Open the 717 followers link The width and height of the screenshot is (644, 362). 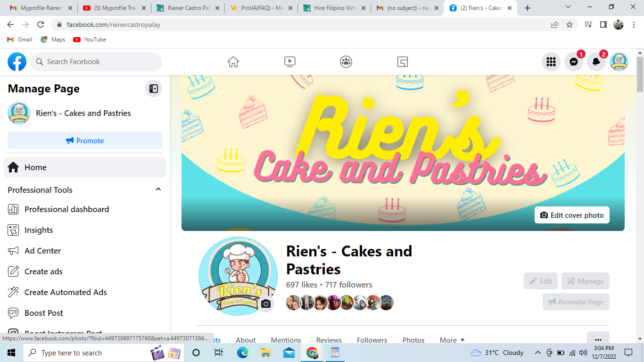point(348,285)
